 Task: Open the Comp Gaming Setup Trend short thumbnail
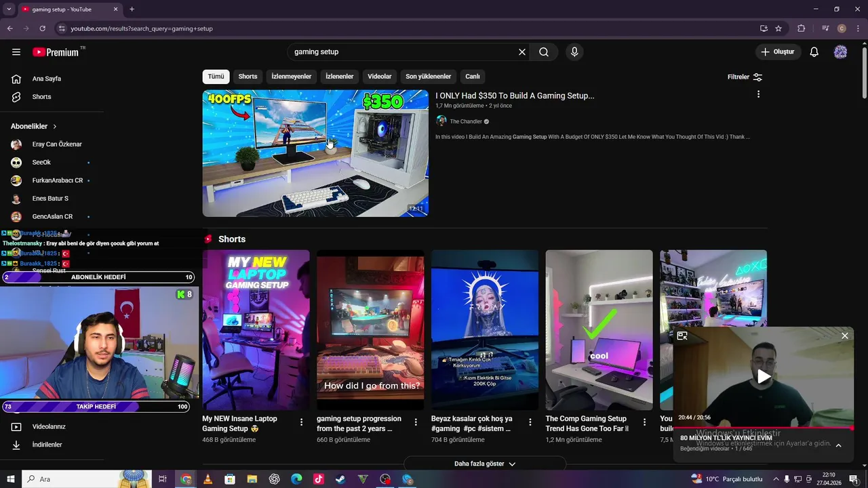[x=599, y=329]
